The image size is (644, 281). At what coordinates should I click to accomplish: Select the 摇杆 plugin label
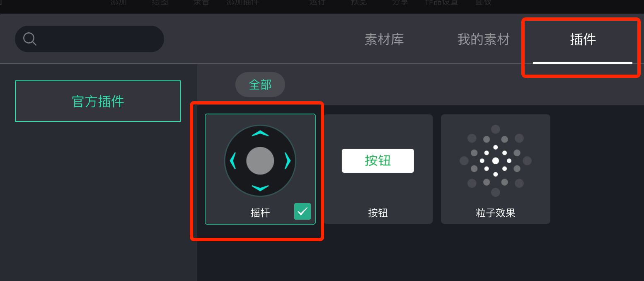click(260, 213)
